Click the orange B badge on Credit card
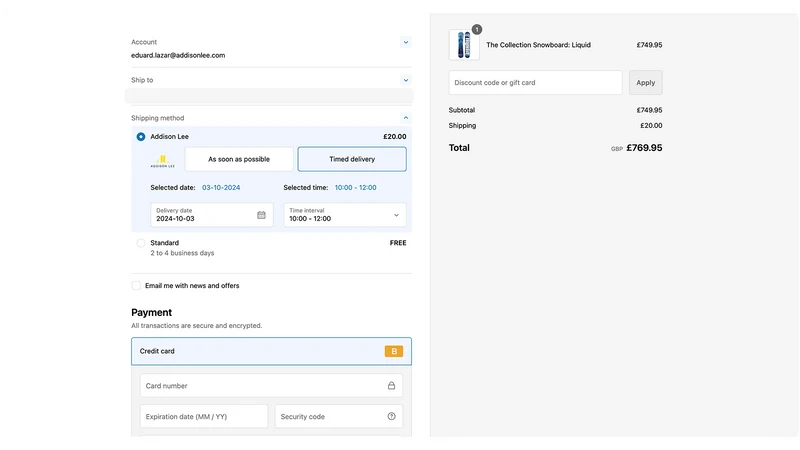 [394, 351]
